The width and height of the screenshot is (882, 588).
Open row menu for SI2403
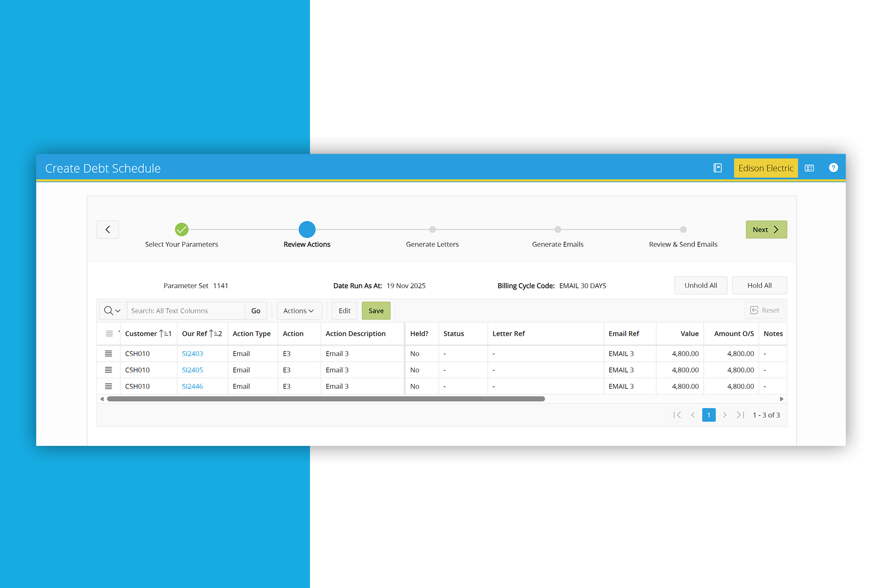(x=109, y=354)
